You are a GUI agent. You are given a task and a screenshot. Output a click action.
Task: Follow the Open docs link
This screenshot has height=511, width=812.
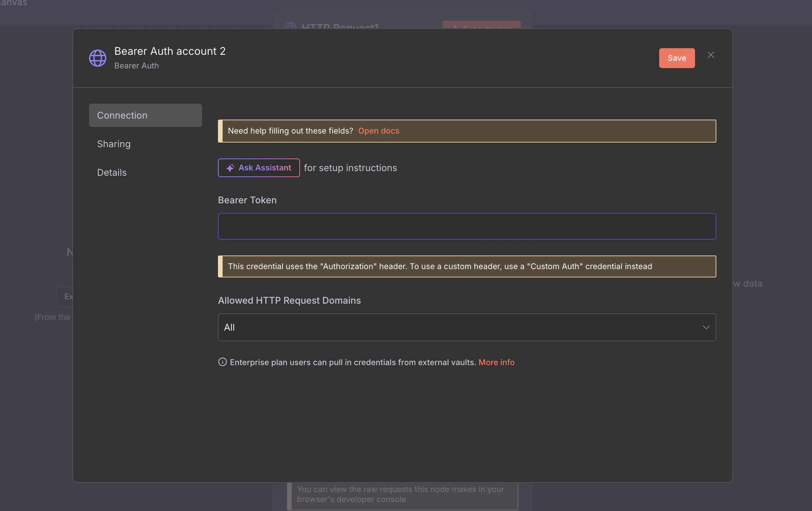click(378, 131)
